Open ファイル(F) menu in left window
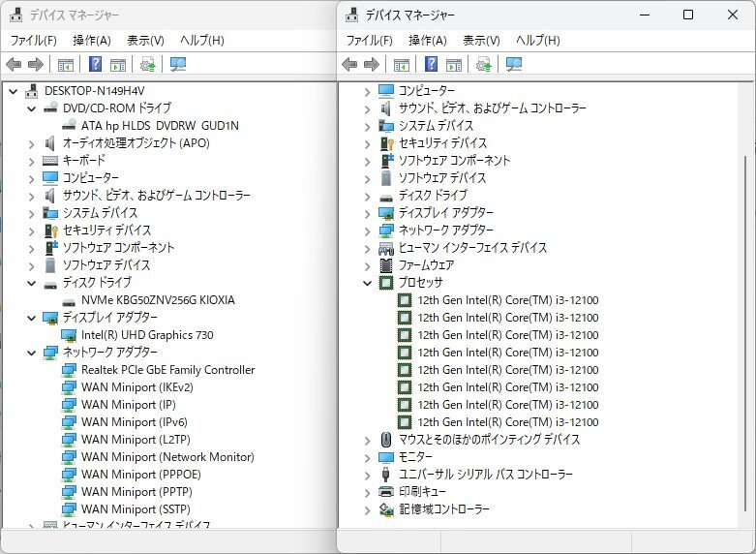The width and height of the screenshot is (756, 554). [x=33, y=40]
